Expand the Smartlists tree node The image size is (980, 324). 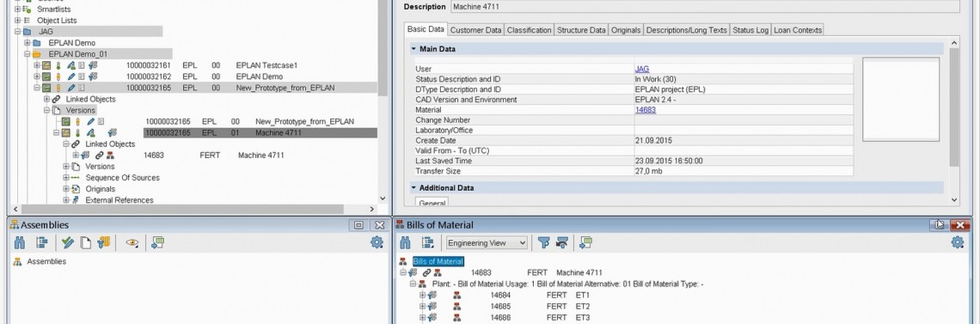click(17, 9)
